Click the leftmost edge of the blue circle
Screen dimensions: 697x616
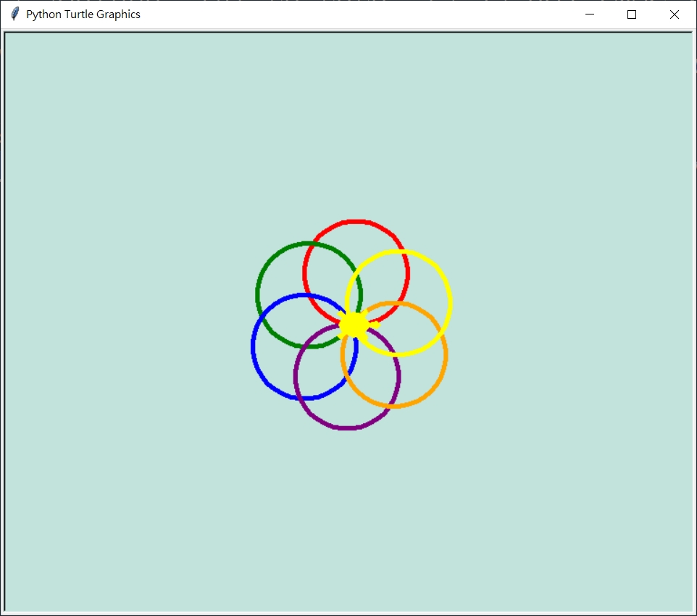click(253, 346)
